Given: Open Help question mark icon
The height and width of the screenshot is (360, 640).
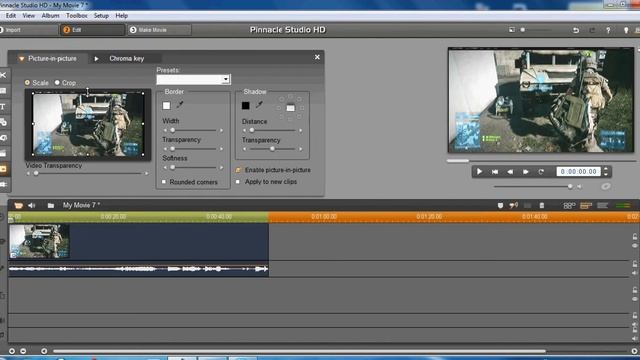Looking at the screenshot, I should pos(608,30).
